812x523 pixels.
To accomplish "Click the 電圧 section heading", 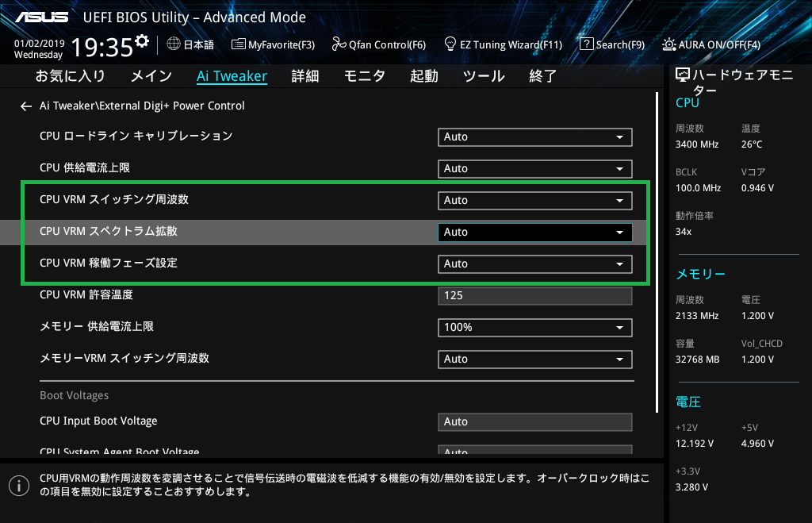I will [688, 402].
